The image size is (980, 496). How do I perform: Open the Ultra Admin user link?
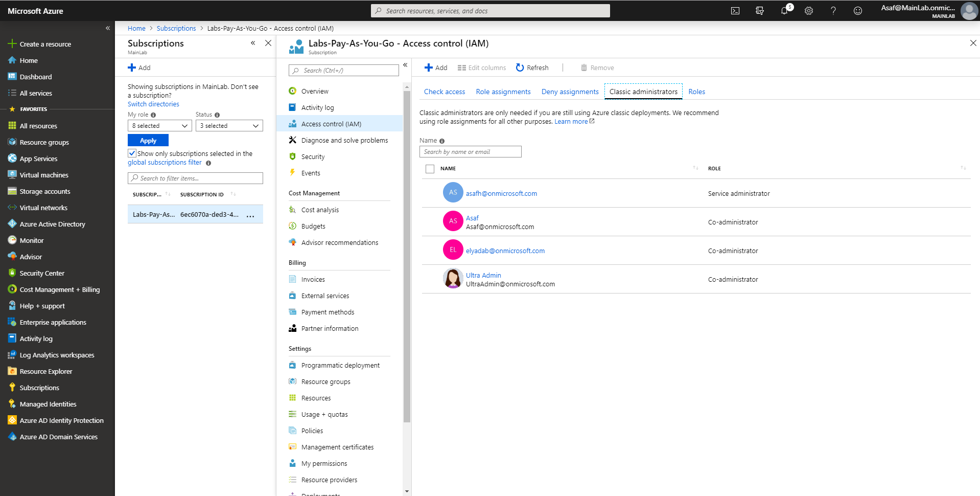point(483,275)
